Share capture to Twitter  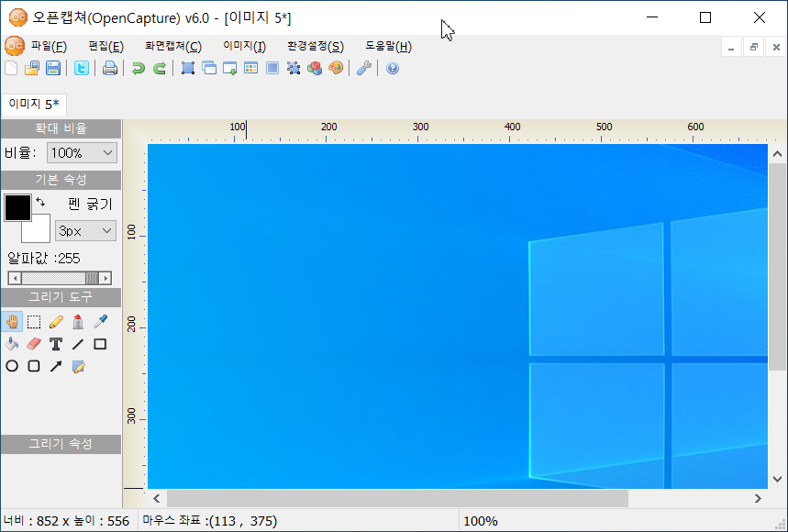click(82, 68)
